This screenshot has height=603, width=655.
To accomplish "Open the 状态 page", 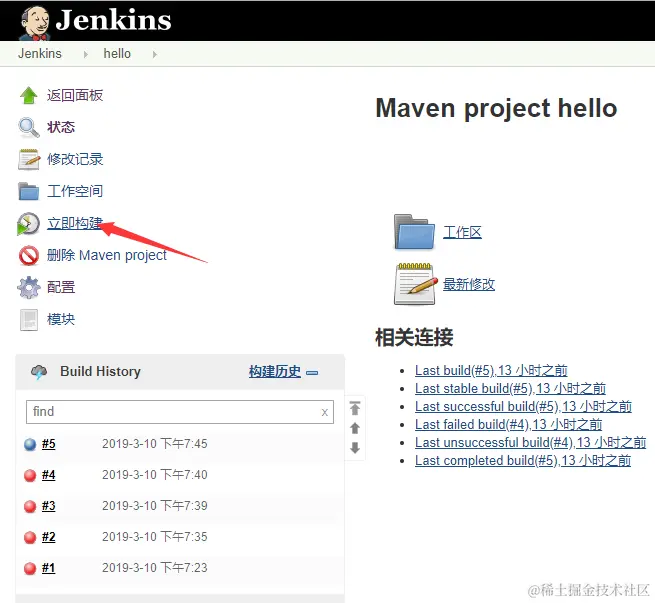I will 61,127.
